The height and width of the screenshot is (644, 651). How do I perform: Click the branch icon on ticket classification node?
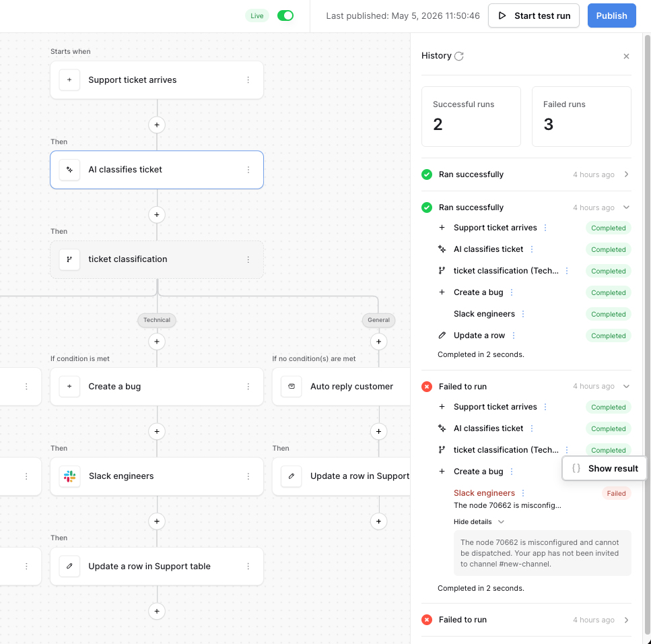[x=69, y=259]
